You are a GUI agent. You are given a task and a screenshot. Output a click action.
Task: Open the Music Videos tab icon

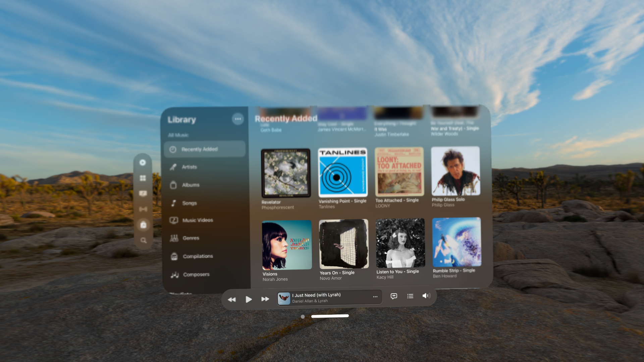tap(143, 193)
